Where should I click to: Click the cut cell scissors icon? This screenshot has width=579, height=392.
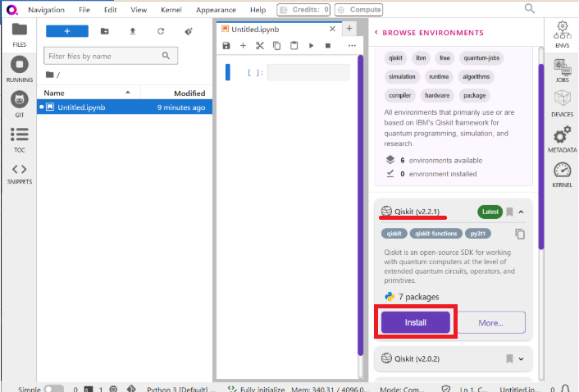pos(260,46)
